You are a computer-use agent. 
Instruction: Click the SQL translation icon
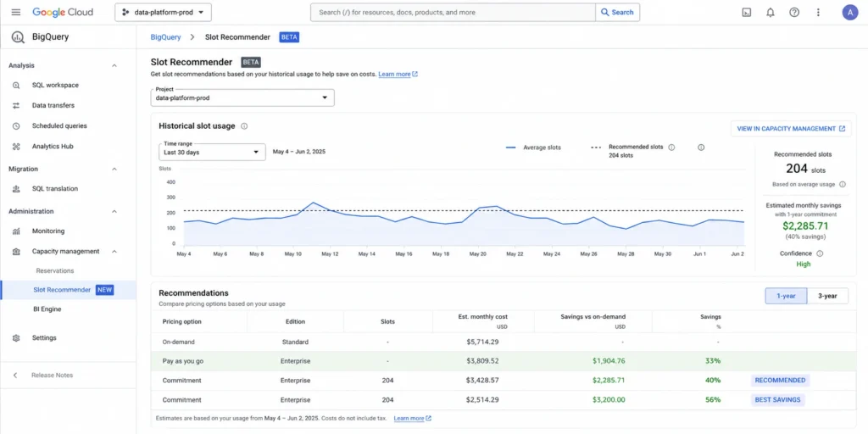(x=16, y=189)
